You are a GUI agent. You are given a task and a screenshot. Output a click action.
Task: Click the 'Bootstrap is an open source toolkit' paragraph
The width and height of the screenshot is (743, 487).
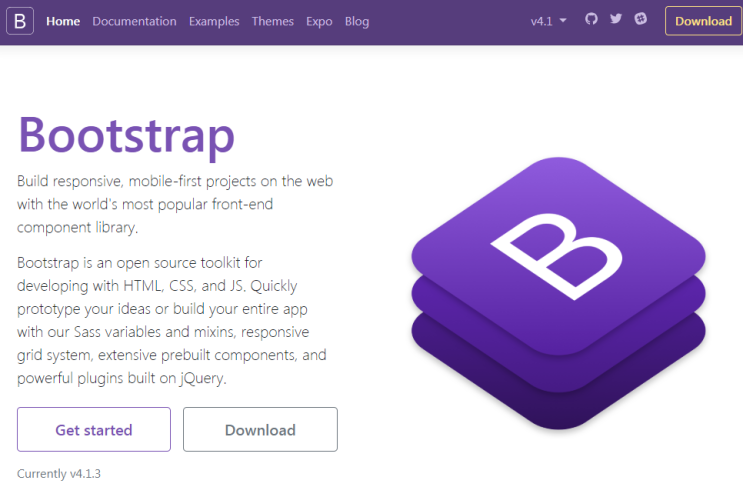point(172,320)
